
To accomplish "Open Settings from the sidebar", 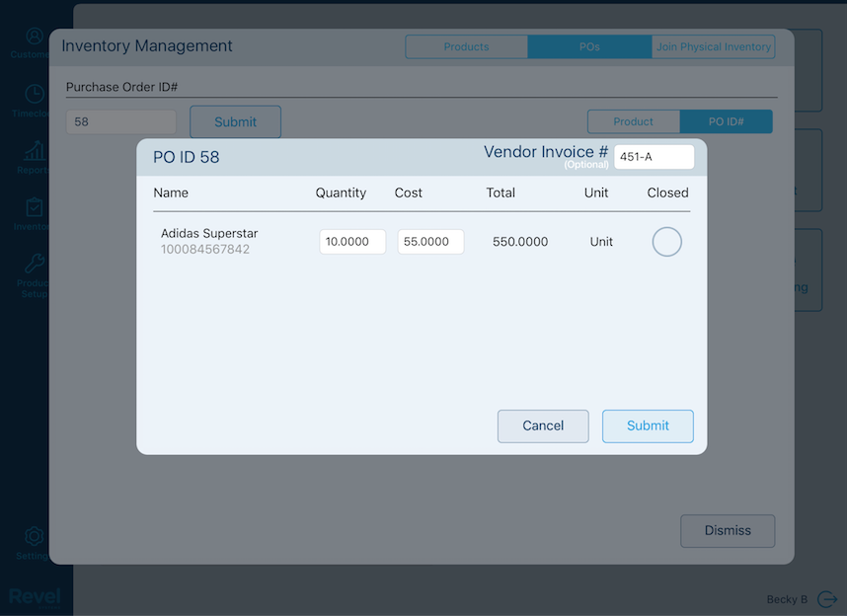I will tap(34, 538).
